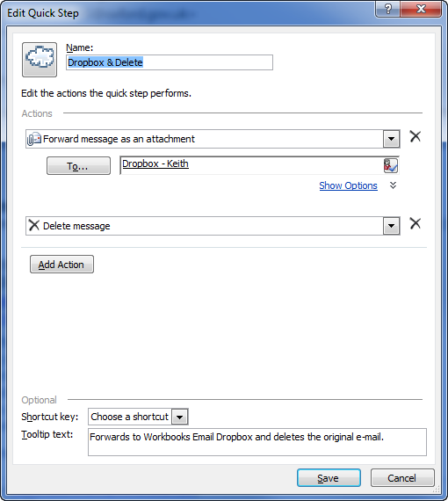Open the Forward message action dropdown arrow
This screenshot has width=448, height=501.
392,139
